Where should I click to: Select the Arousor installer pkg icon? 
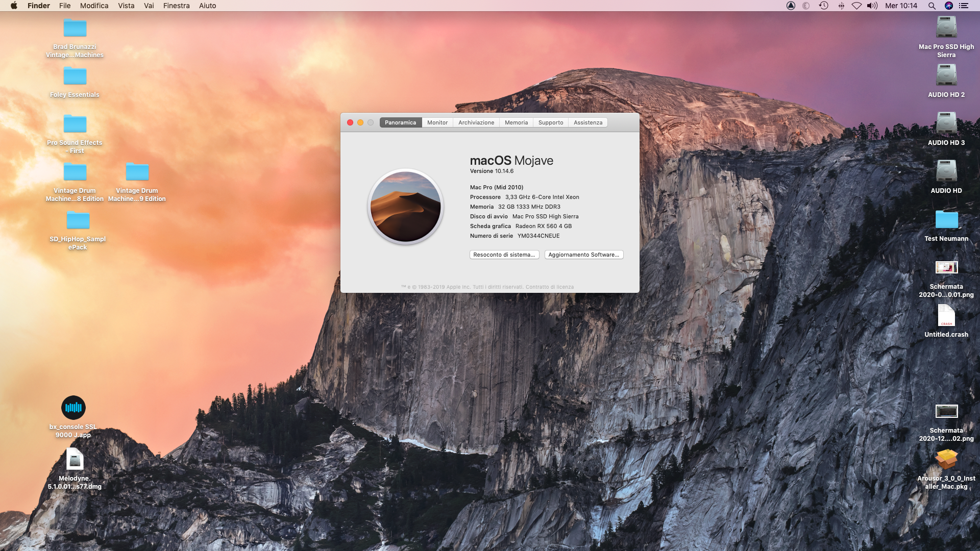coord(946,459)
